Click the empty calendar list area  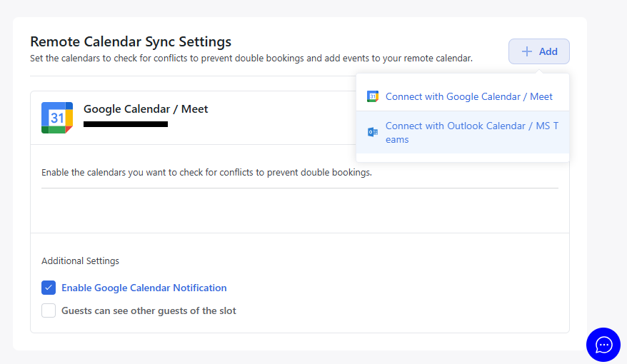[299, 211]
